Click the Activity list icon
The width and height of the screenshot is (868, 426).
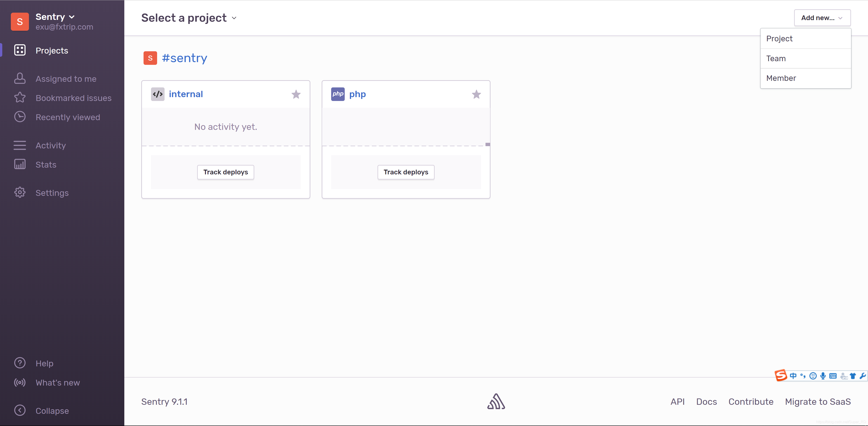pyautogui.click(x=20, y=145)
